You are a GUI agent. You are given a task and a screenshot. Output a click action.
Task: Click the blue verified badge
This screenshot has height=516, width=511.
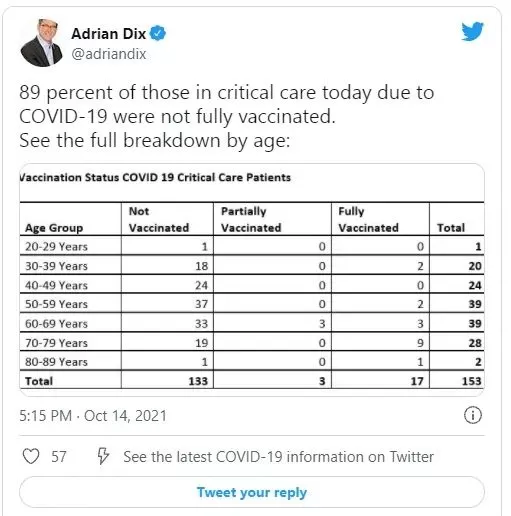coord(157,33)
